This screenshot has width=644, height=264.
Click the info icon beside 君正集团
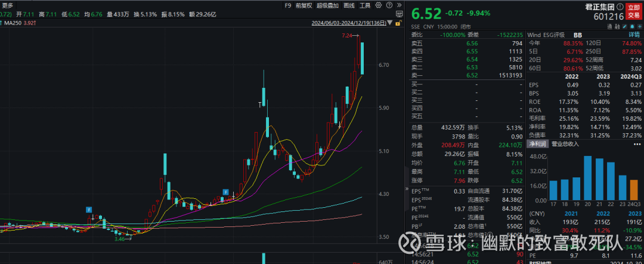[620, 7]
